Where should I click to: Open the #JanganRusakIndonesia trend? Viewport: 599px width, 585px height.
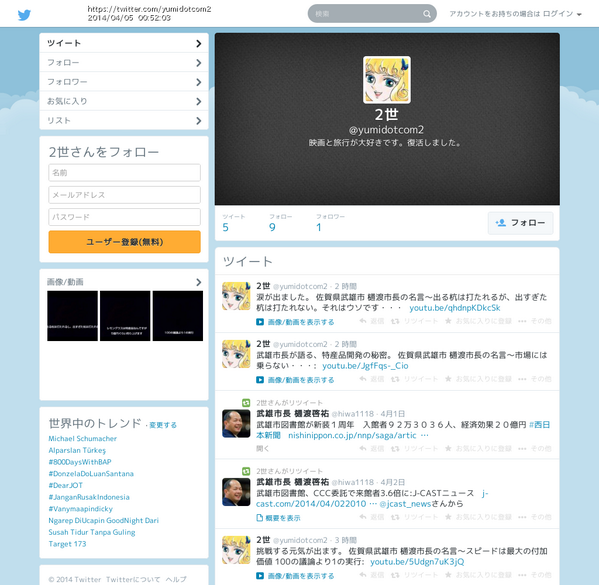pyautogui.click(x=89, y=497)
